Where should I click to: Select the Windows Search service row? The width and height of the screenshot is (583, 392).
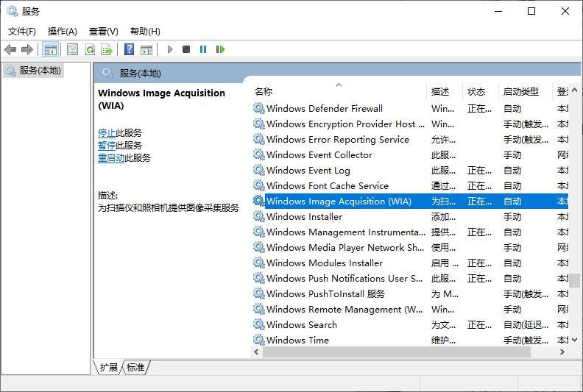(410, 325)
